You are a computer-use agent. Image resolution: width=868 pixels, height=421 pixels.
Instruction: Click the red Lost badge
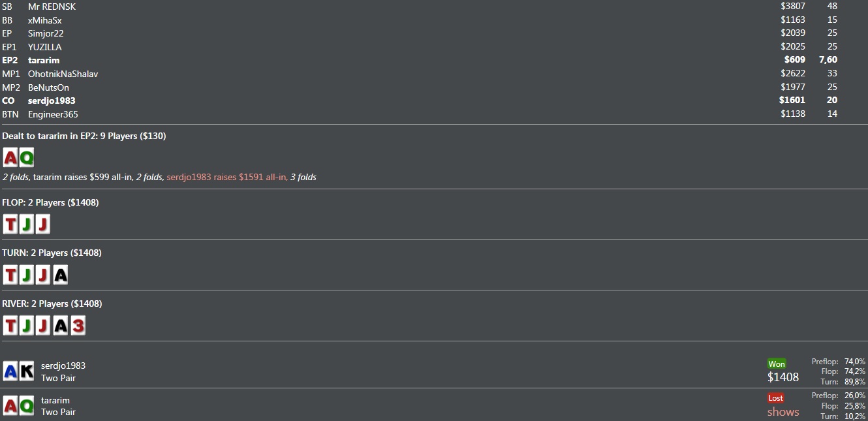776,398
